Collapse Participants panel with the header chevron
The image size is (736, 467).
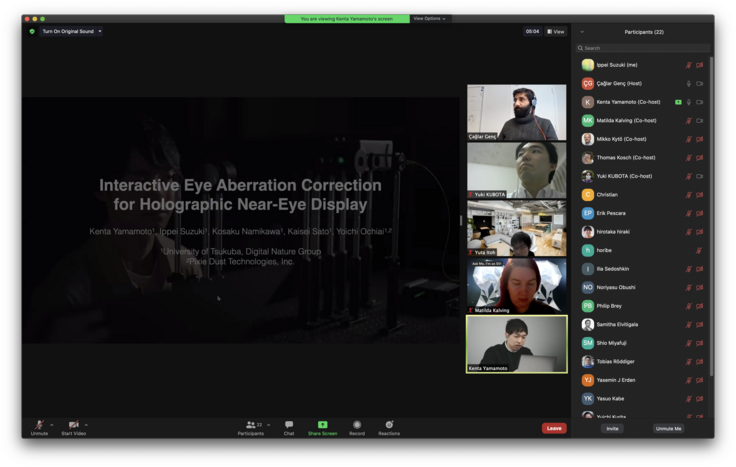coord(582,32)
